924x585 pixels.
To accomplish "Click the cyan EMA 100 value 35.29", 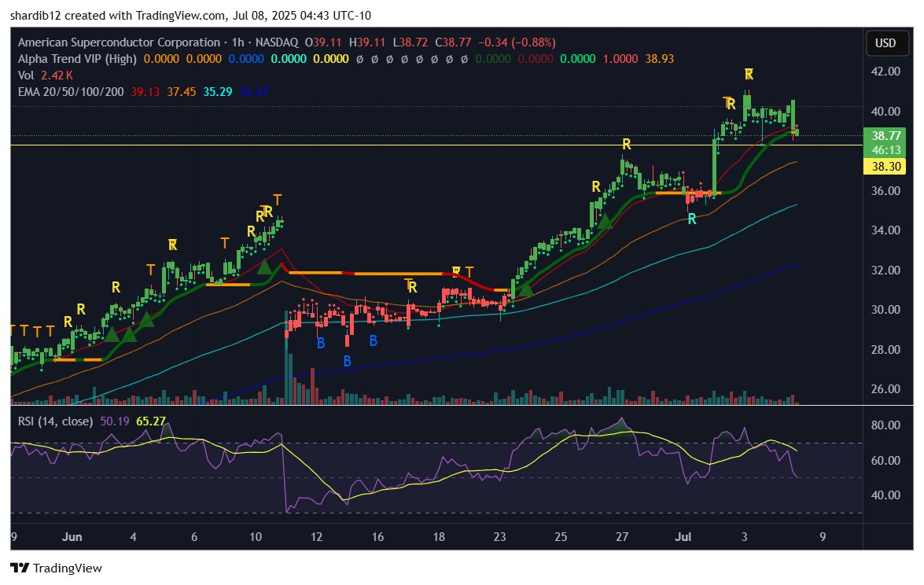I will click(218, 92).
